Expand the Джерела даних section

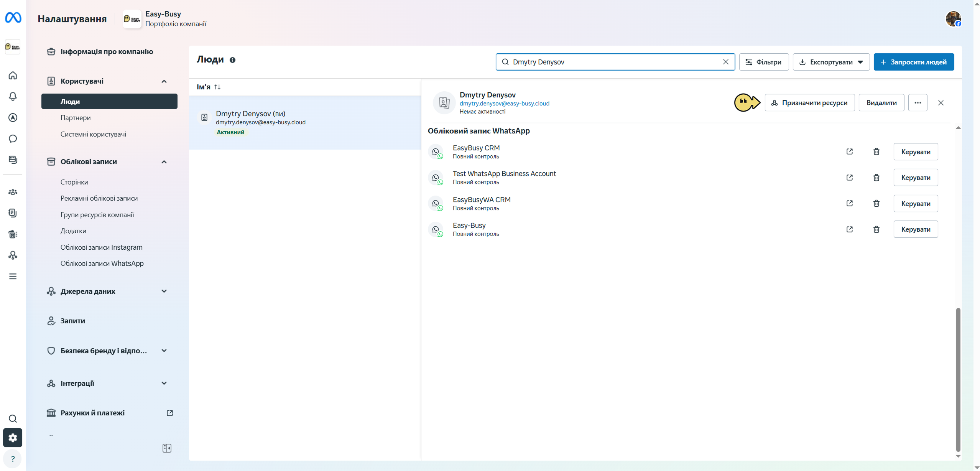tap(164, 291)
